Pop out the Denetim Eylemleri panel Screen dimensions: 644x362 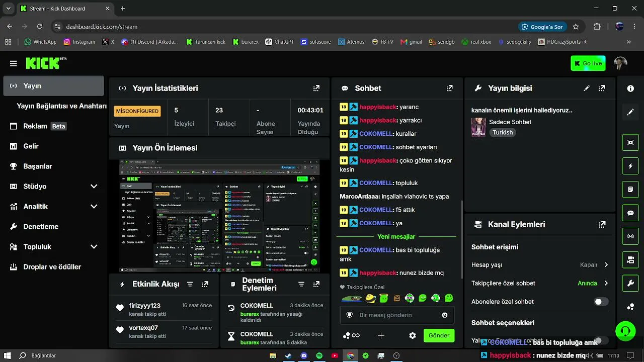click(316, 284)
